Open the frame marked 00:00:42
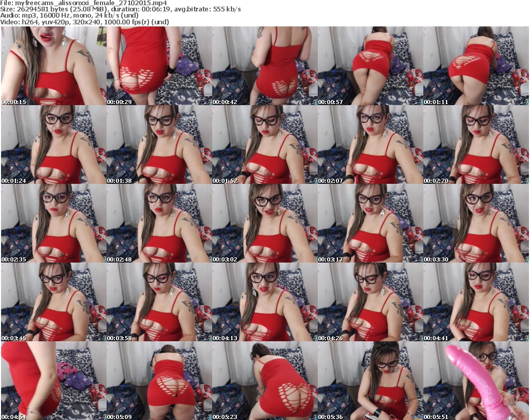Viewport: 530px width, 420px height. point(264,66)
